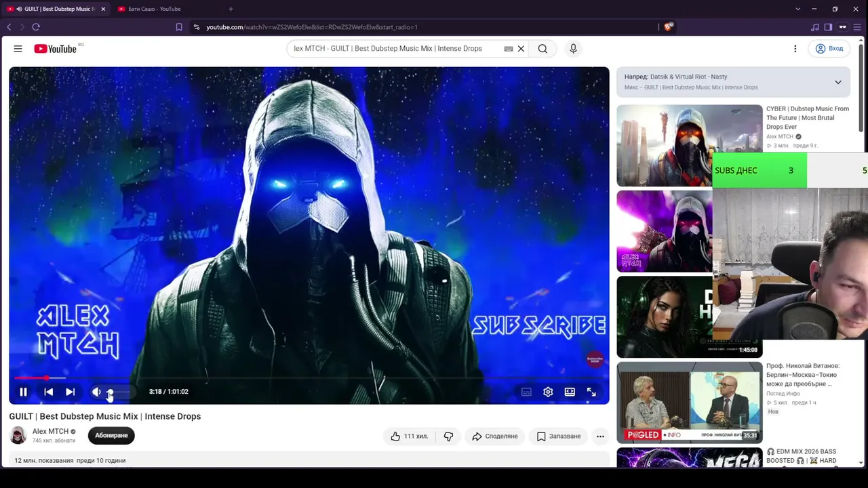Start voice search with microphone
The height and width of the screenshot is (488, 868).
573,49
